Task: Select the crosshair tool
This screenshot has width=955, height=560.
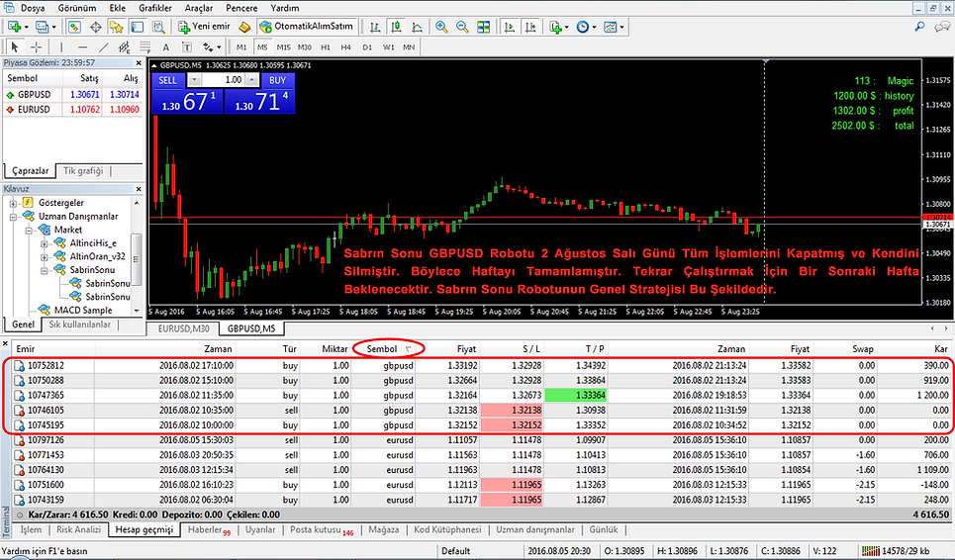Action: click(x=36, y=47)
